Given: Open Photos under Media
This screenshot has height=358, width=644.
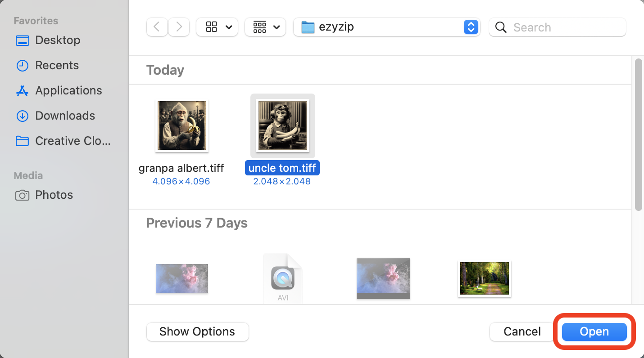Looking at the screenshot, I should pos(54,195).
